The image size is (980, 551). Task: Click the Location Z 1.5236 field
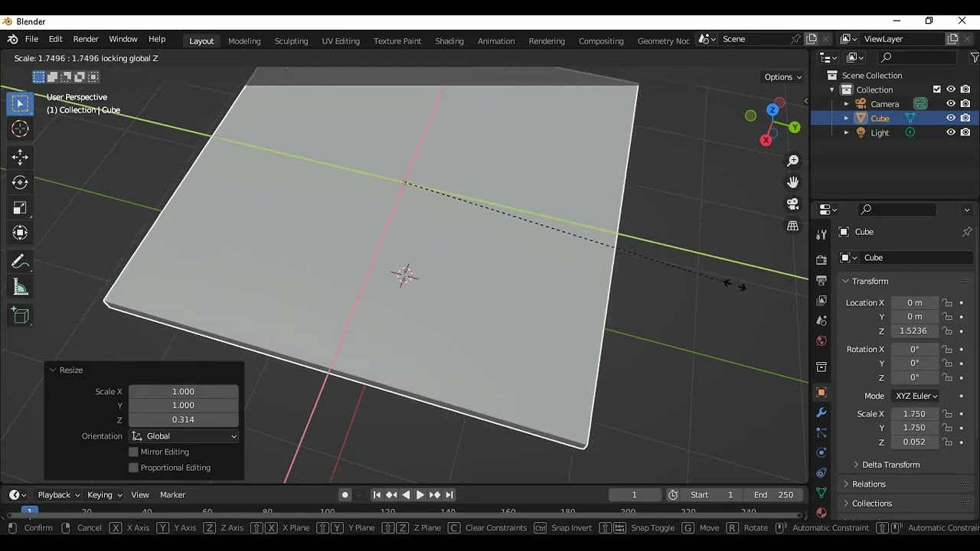tap(914, 331)
